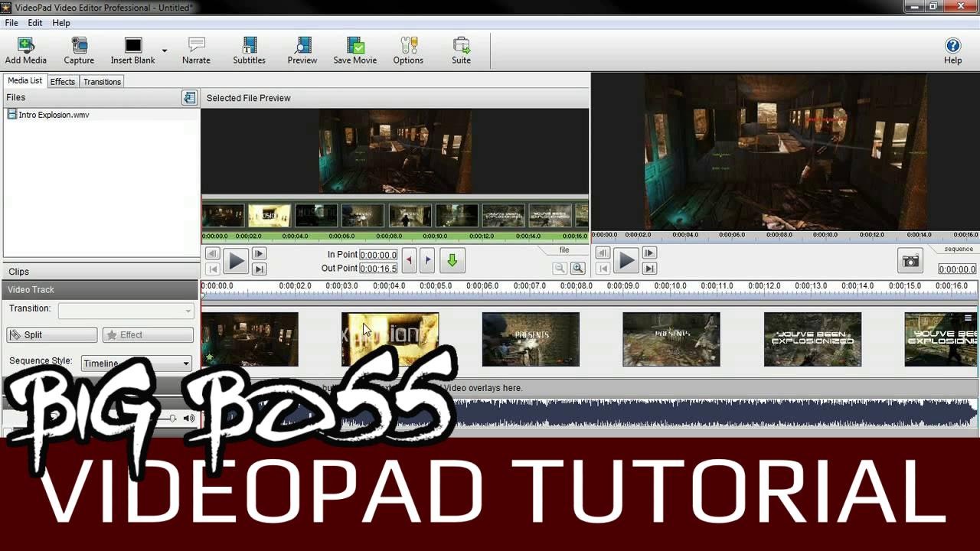
Task: Click the green arrow add-to-sequence button
Action: (x=452, y=261)
